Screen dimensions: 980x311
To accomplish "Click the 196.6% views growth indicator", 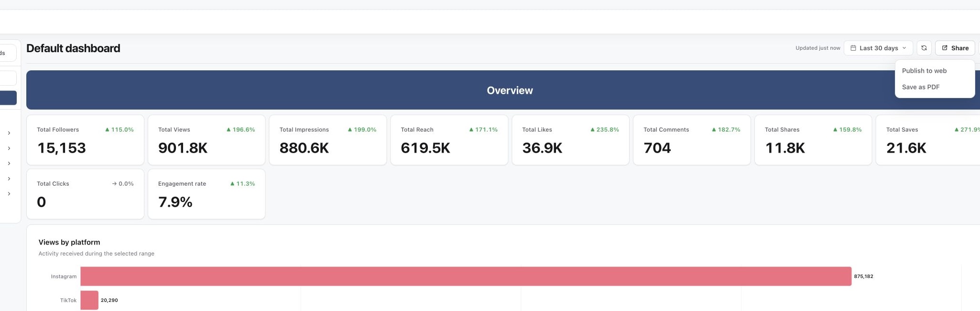I will (x=241, y=130).
